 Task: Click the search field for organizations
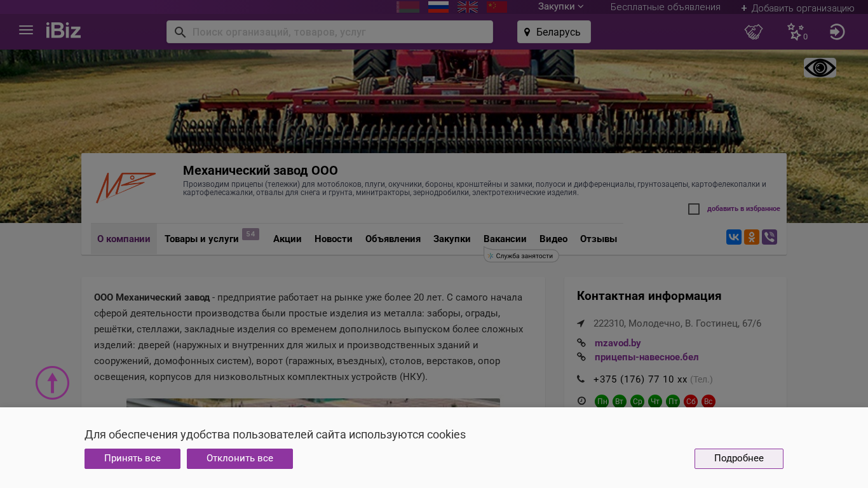coord(330,32)
